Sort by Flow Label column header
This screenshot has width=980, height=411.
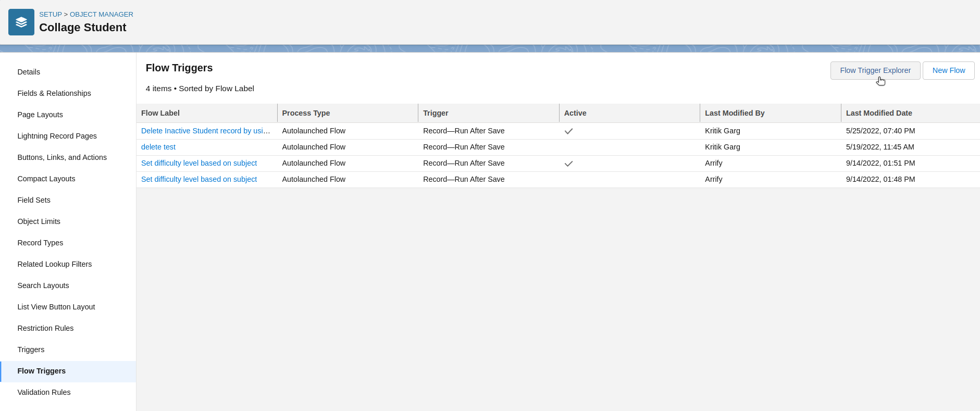click(x=160, y=113)
